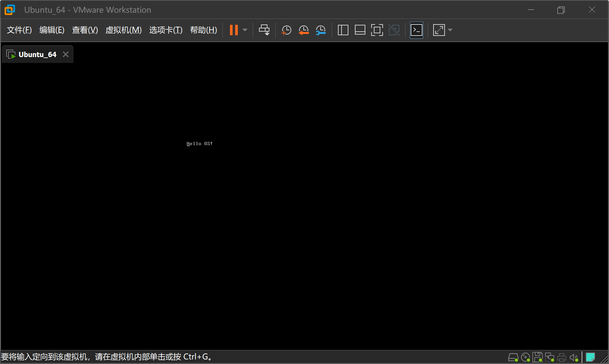This screenshot has width=609, height=364.
Task: Click the sound device status icon
Action: pyautogui.click(x=574, y=357)
